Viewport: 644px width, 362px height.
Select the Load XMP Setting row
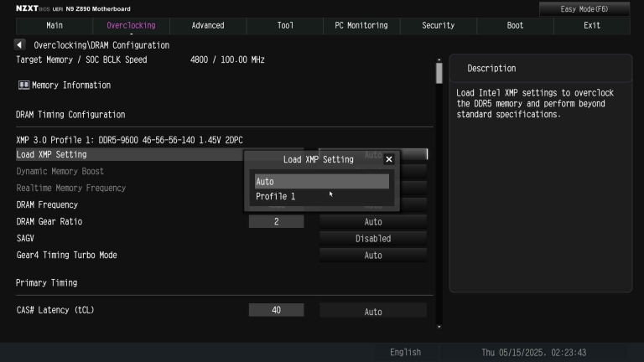(x=221, y=154)
